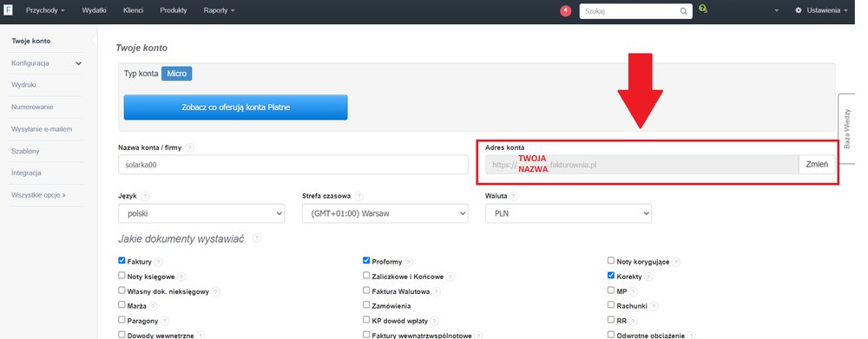This screenshot has height=339, width=868.
Task: Click help icon beside Jakie dokumenty wystawiać
Action: pyautogui.click(x=256, y=238)
